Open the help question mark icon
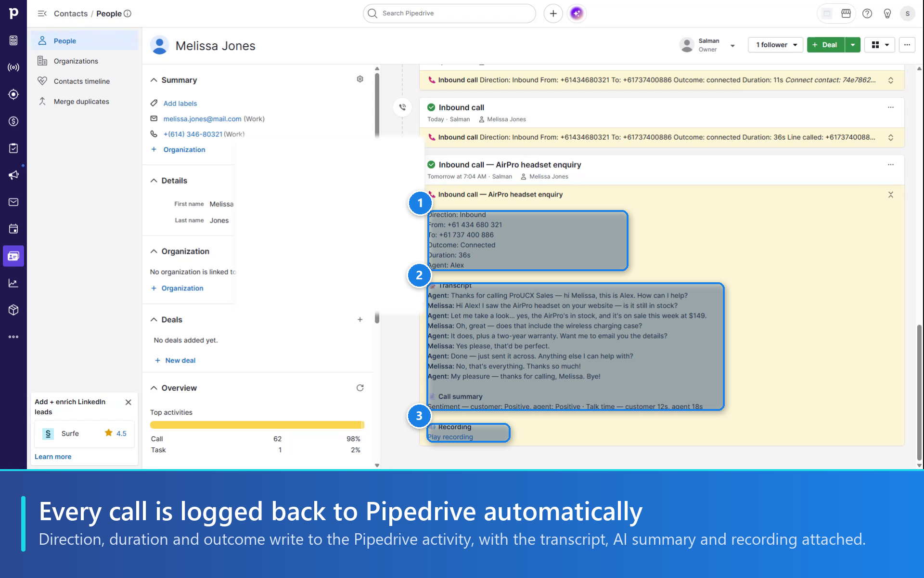 point(867,13)
